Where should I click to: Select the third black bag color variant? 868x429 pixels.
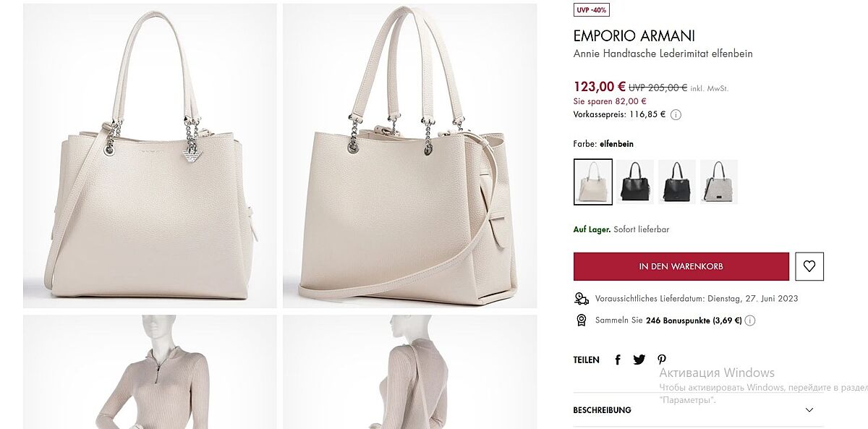677,182
